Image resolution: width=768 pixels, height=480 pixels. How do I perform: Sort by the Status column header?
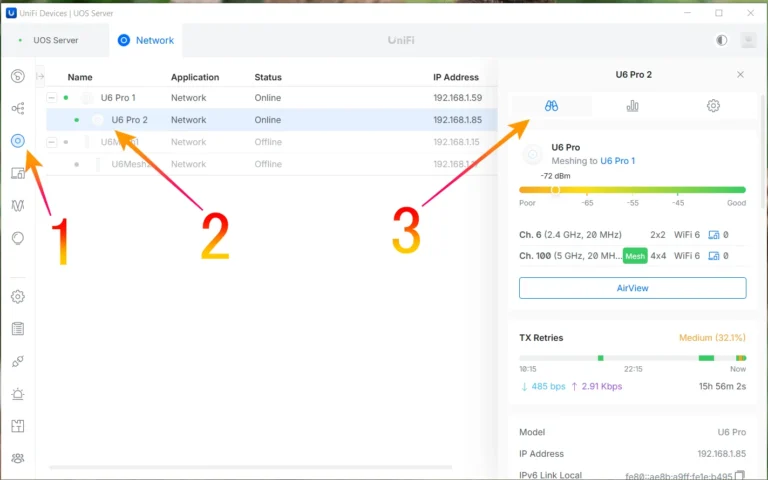[x=268, y=77]
